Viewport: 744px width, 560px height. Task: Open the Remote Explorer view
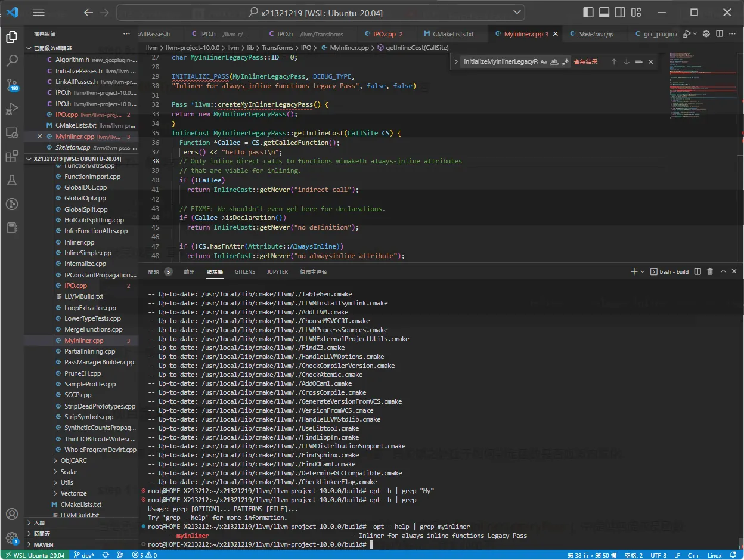pos(12,132)
